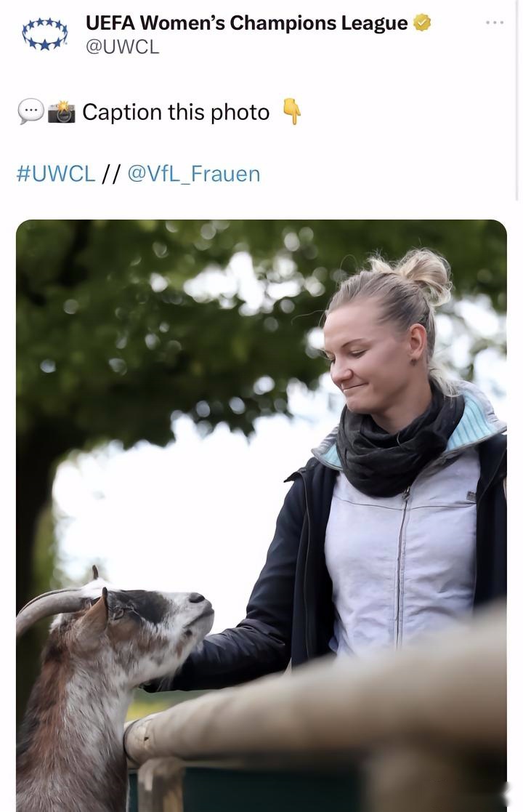
Task: Open the UWCL star-ring profile avatar
Action: (x=45, y=34)
